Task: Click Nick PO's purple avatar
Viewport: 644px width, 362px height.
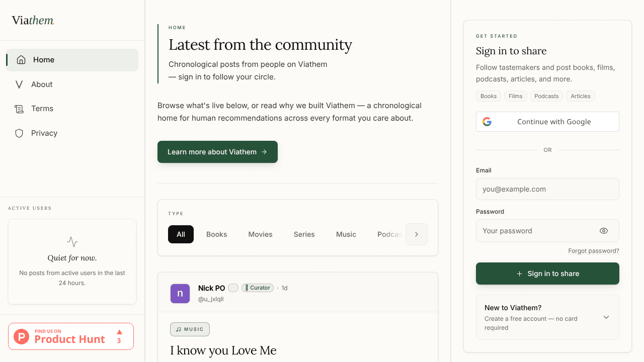Action: tap(180, 294)
